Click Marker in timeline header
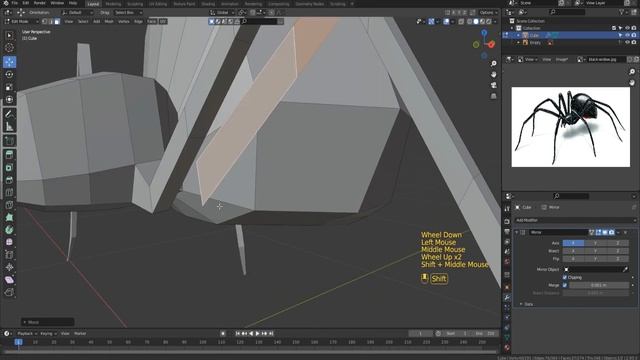Image resolution: width=640 pixels, height=360 pixels. coord(80,333)
